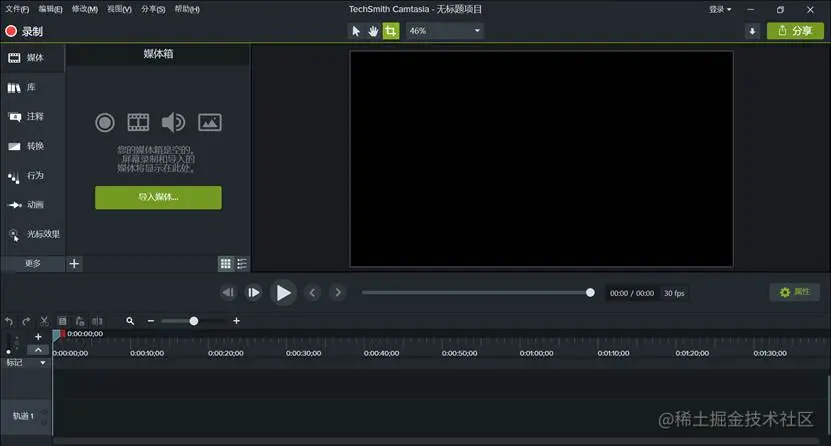Click the 导入媒体... import button

coord(158,197)
